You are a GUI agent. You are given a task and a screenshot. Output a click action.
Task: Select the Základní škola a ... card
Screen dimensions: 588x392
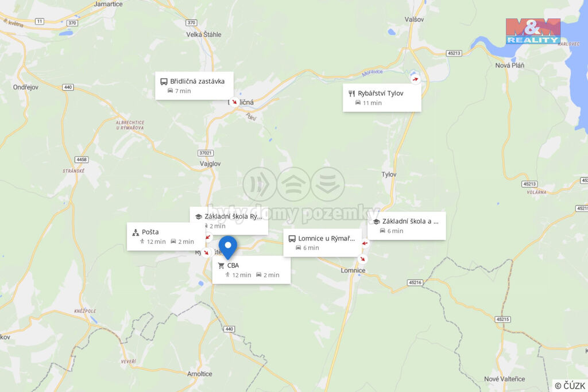click(x=407, y=226)
